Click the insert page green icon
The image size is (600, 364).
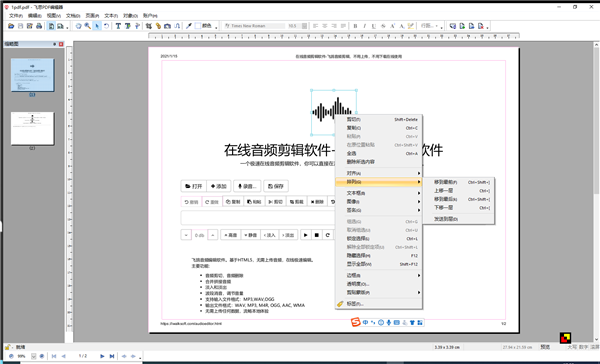[462, 26]
